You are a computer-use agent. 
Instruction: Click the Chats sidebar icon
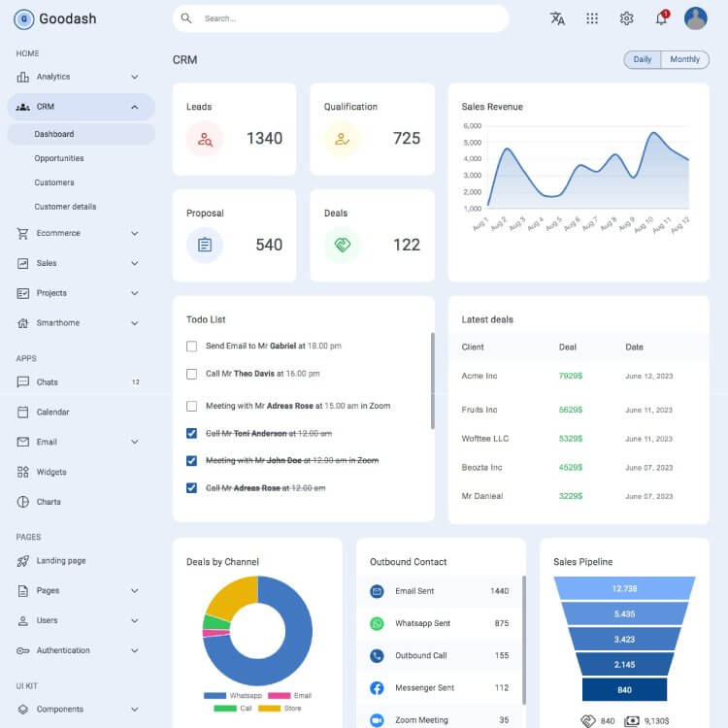click(x=22, y=382)
